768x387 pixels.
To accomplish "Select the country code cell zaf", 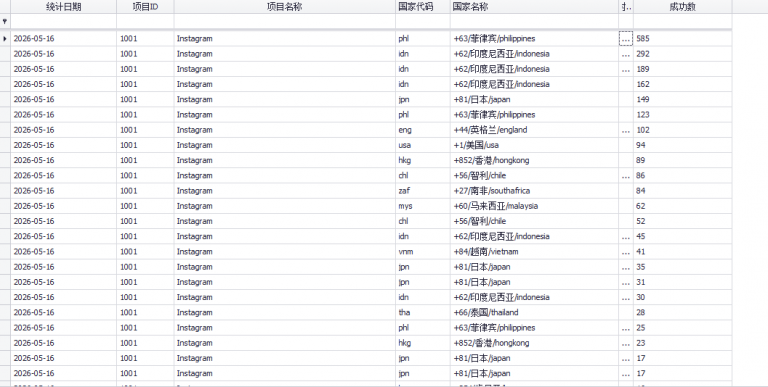I will (x=423, y=191).
